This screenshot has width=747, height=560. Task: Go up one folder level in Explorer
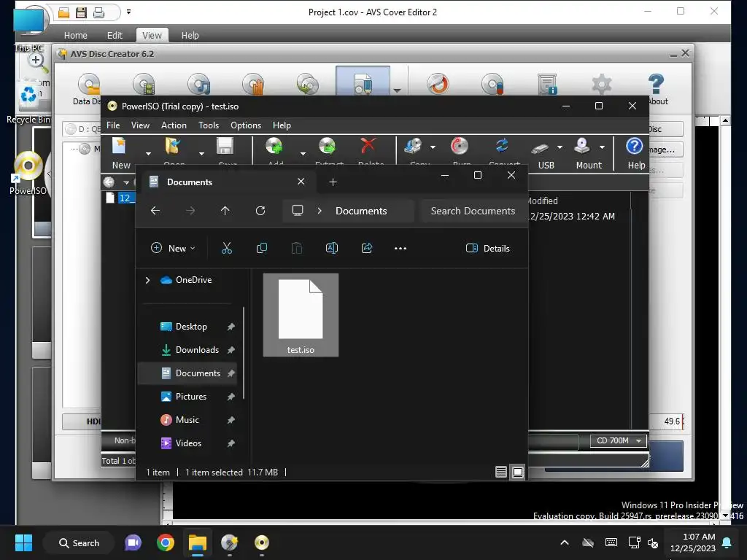[225, 211]
